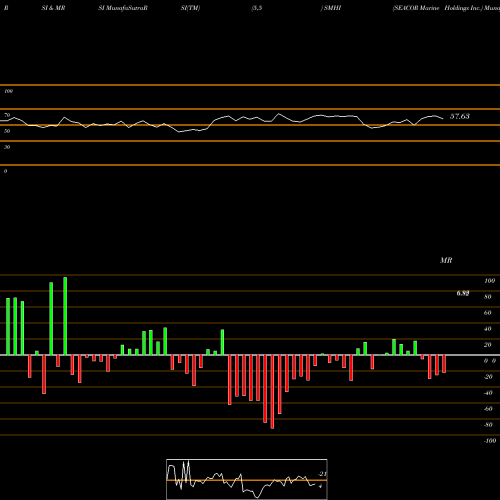
Task: Click the RSI axis label 30
Action: pos(7,147)
